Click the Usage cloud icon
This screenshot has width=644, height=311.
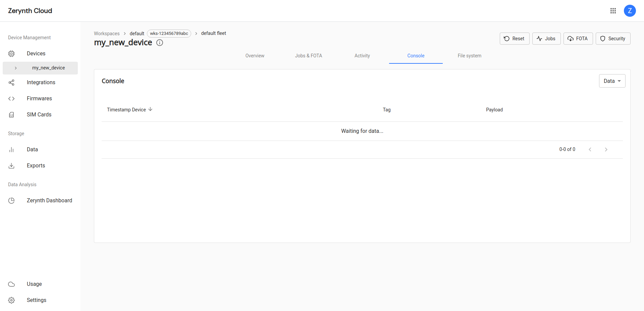coord(11,284)
